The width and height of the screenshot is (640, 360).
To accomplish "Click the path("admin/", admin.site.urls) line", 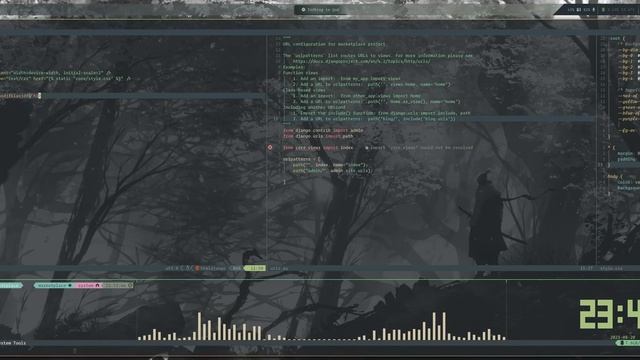I will 333,171.
